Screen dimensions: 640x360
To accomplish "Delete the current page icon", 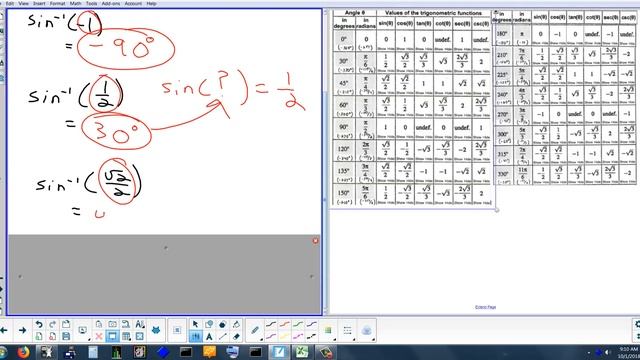I will tap(52, 336).
